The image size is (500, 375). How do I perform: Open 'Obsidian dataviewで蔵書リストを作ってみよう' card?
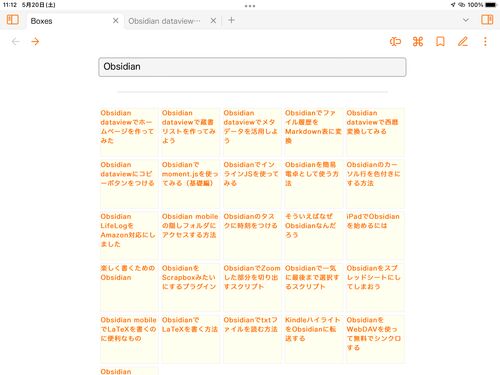(x=190, y=132)
